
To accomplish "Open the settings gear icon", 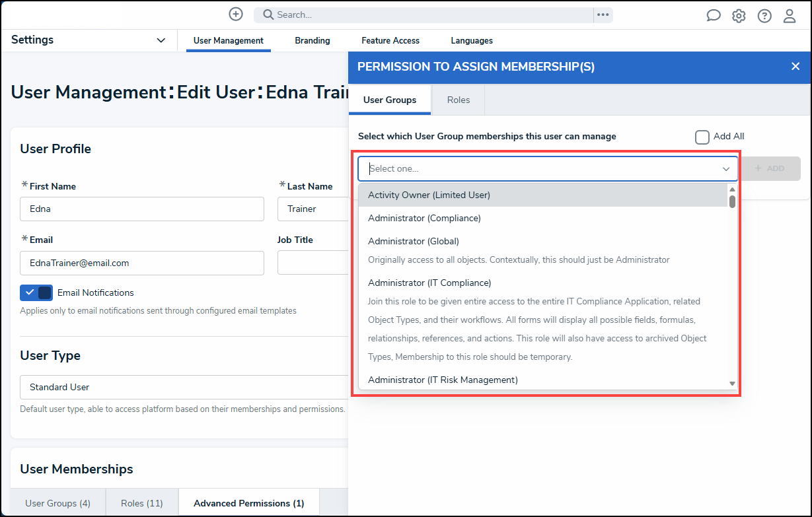I will point(739,16).
